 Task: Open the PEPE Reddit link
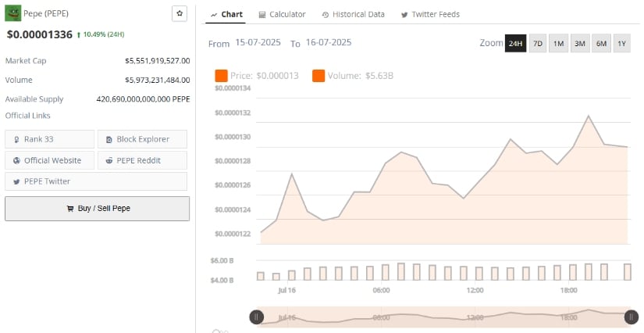coord(142,160)
